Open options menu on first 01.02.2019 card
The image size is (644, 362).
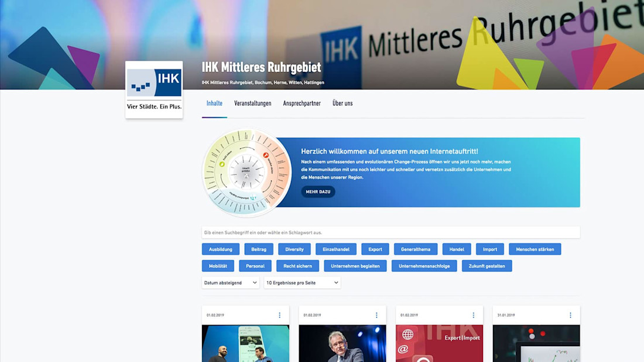(280, 315)
